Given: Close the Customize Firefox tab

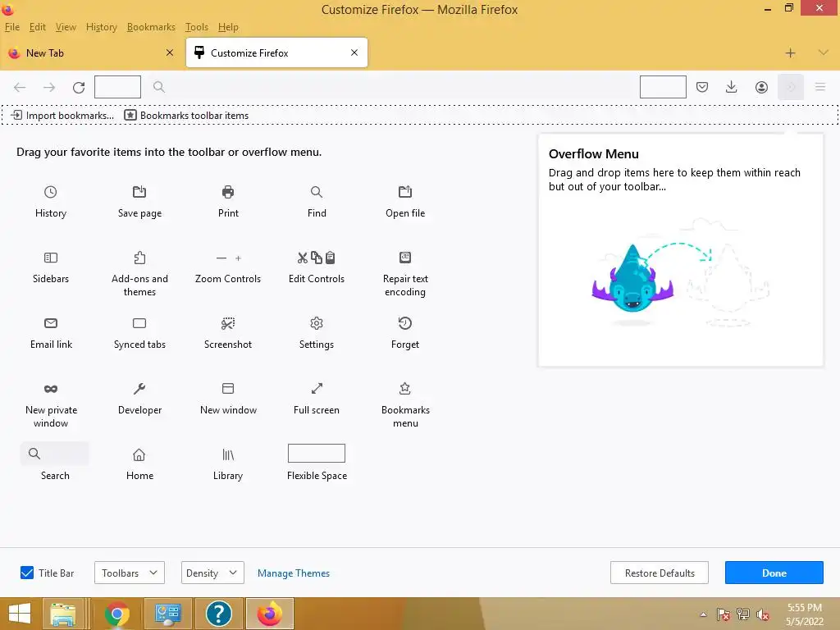Looking at the screenshot, I should point(354,52).
